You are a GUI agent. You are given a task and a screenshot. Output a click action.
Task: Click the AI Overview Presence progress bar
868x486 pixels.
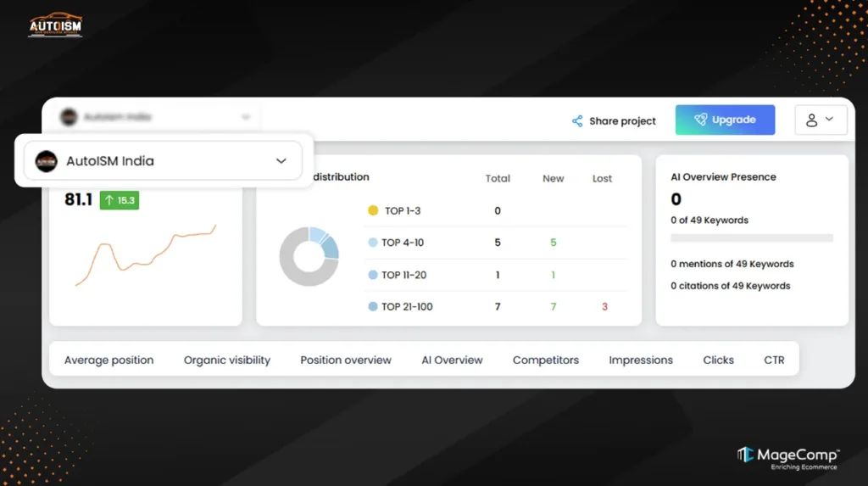click(x=752, y=238)
